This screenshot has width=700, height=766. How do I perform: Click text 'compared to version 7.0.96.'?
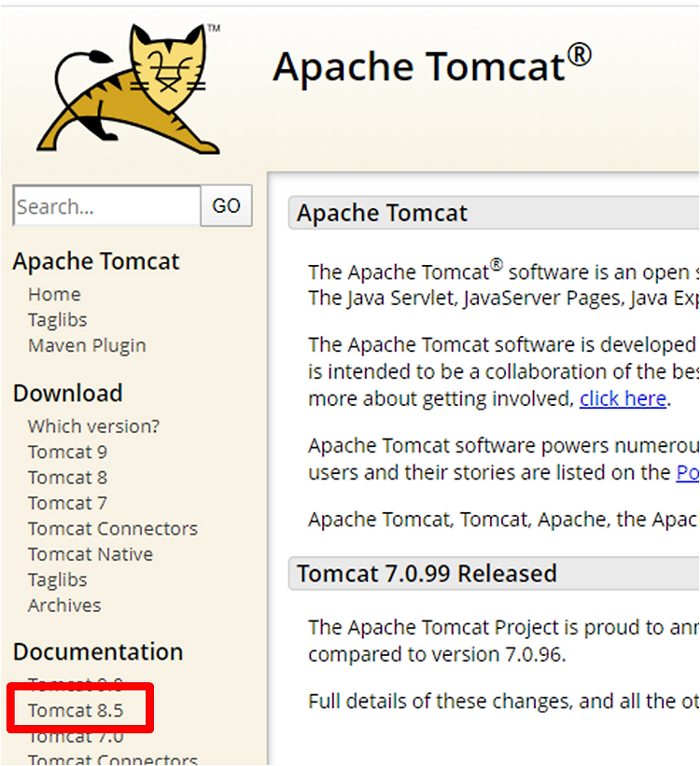point(437,655)
